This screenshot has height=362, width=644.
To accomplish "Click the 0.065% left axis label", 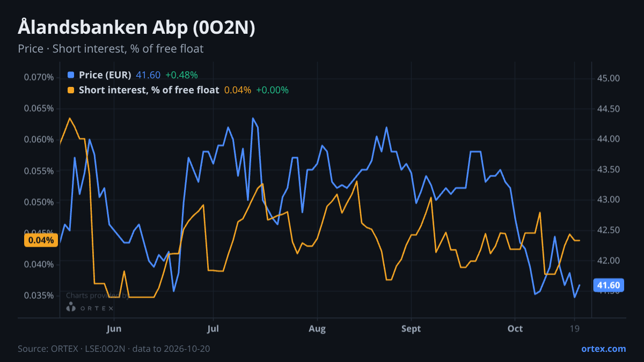I will (x=39, y=108).
